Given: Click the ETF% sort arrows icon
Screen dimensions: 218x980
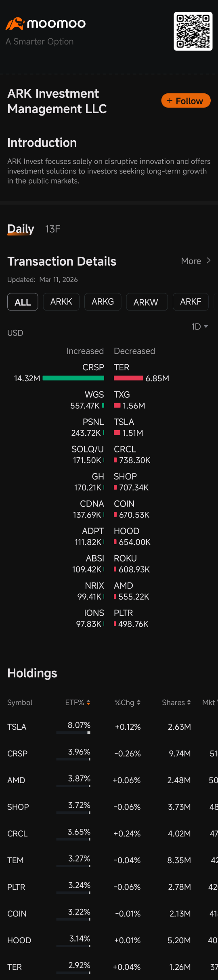Looking at the screenshot, I should tap(88, 702).
